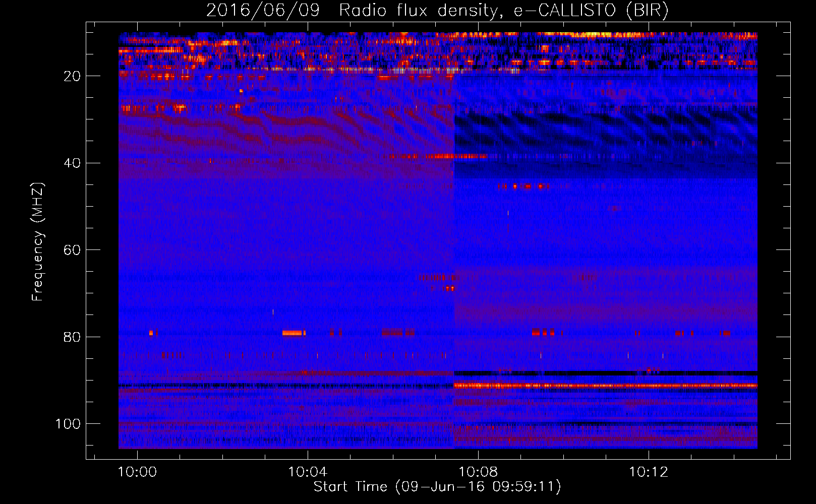This screenshot has height=504, width=816.
Task: Click the 40 MHz frequency tick label
Action: 72,163
